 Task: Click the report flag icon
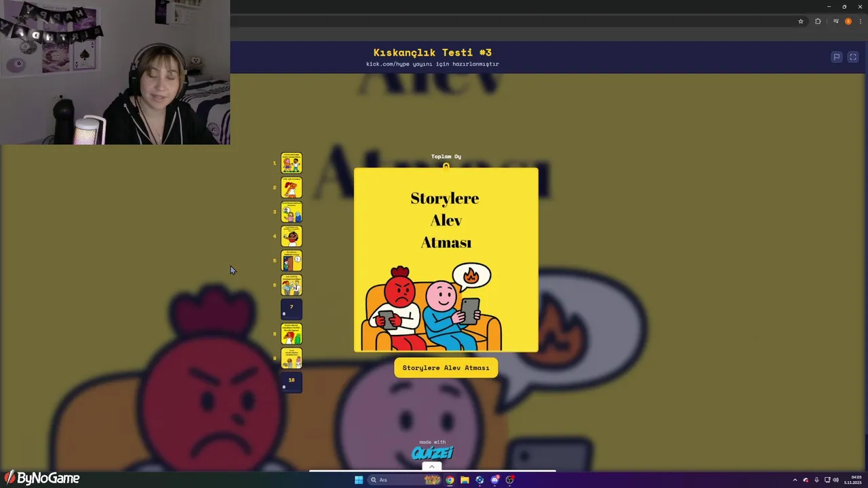(x=837, y=57)
